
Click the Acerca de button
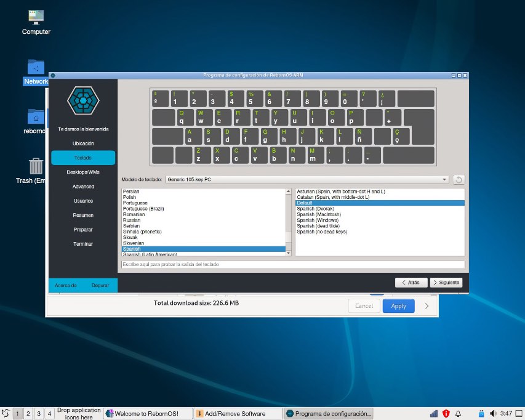66,285
